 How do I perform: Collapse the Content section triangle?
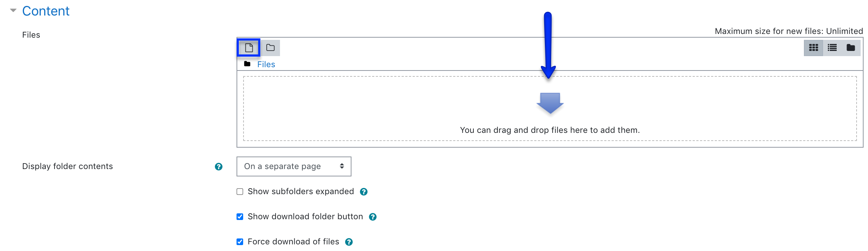(13, 10)
